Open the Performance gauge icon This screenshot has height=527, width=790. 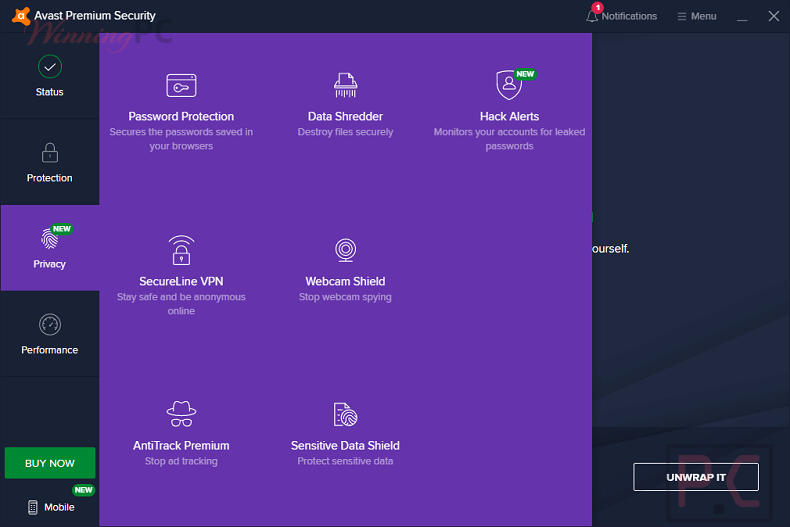coord(50,324)
